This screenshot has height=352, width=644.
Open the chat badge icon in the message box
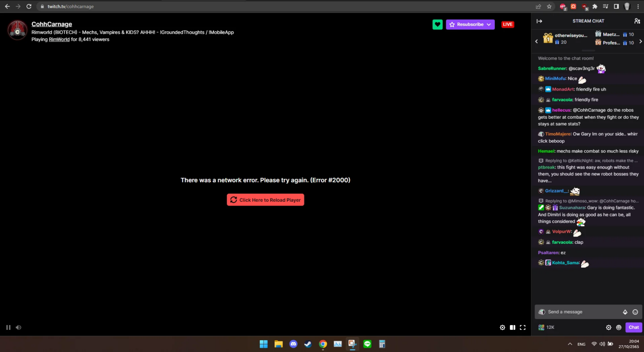541,312
